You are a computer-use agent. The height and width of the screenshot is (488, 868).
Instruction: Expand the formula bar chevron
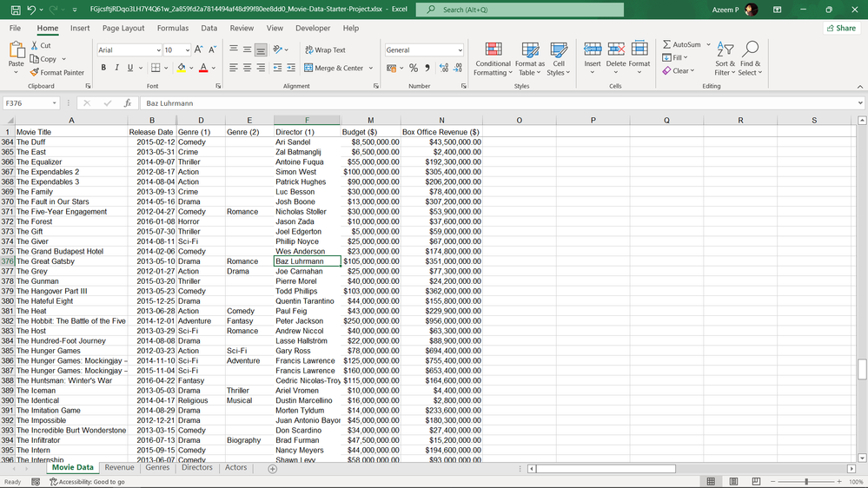point(859,103)
